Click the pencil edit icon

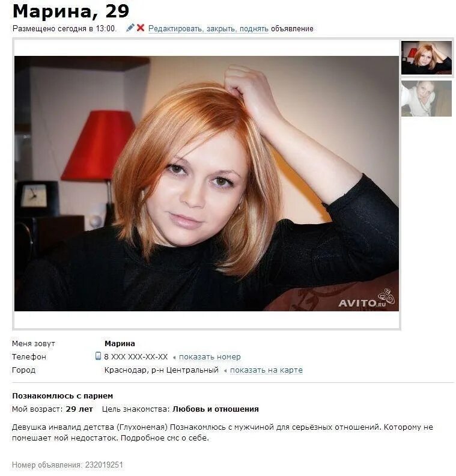point(130,28)
